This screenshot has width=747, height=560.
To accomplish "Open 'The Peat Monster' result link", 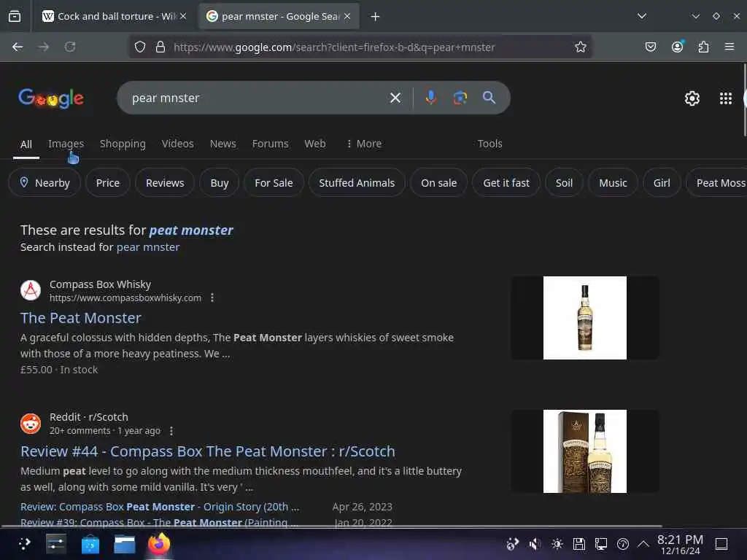I will pos(80,318).
